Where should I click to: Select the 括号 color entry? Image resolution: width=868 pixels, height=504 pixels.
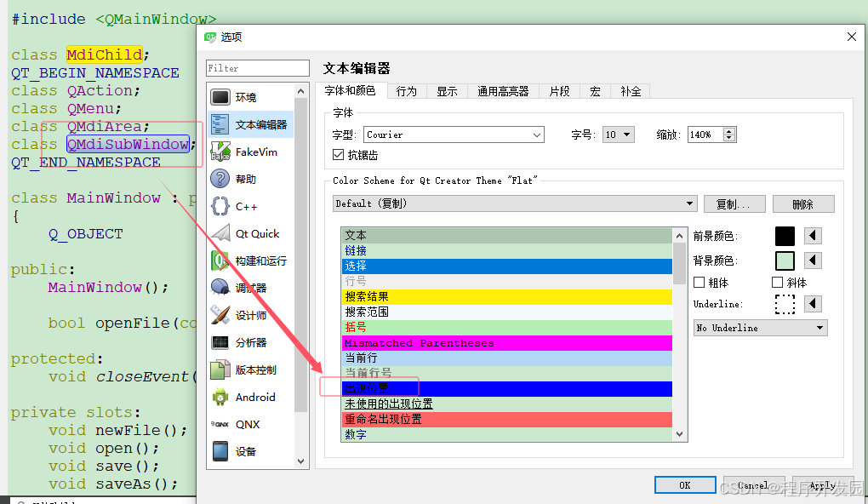507,327
